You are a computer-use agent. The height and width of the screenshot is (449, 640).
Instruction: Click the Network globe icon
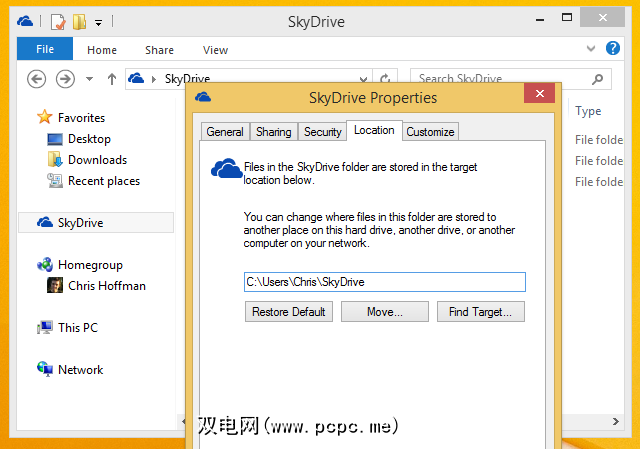coord(45,369)
